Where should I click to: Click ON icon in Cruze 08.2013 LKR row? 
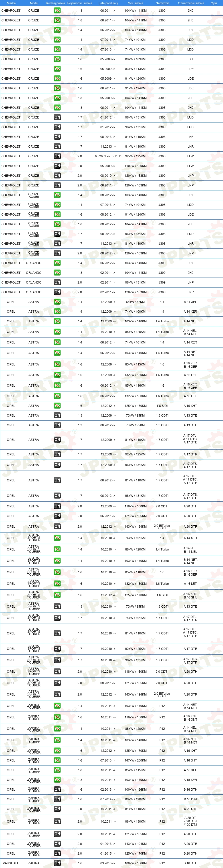point(57,136)
